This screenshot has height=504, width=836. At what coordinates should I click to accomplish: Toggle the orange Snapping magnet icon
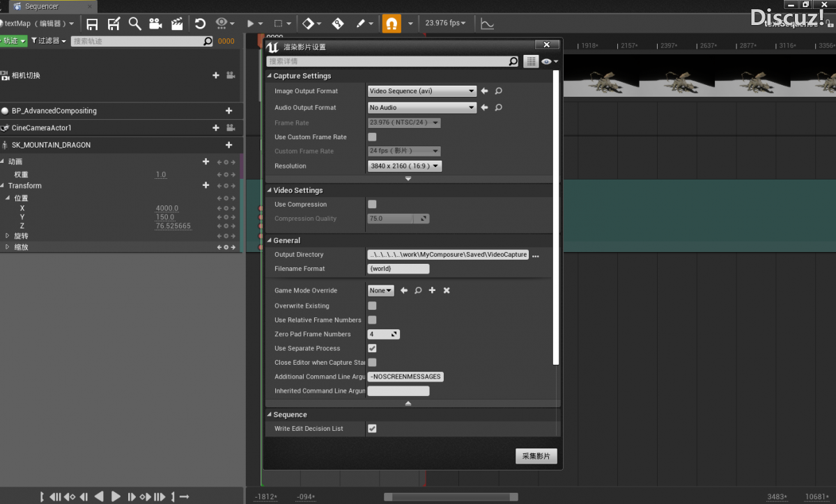(x=392, y=24)
